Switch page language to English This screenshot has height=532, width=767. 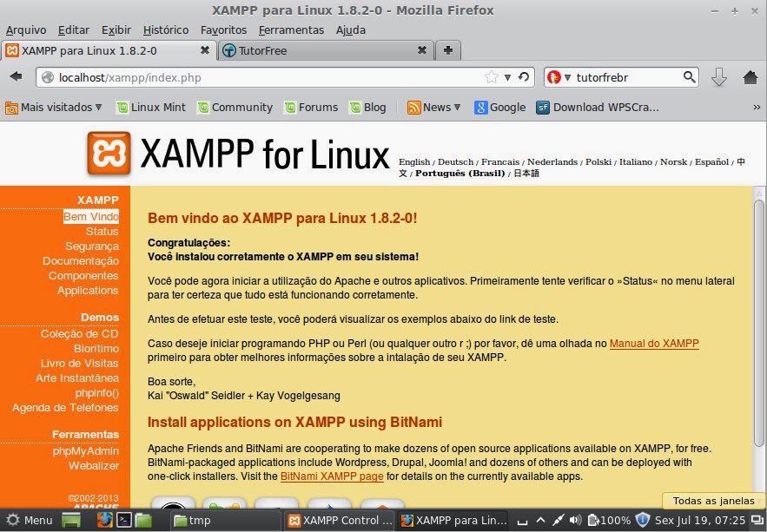click(x=414, y=161)
